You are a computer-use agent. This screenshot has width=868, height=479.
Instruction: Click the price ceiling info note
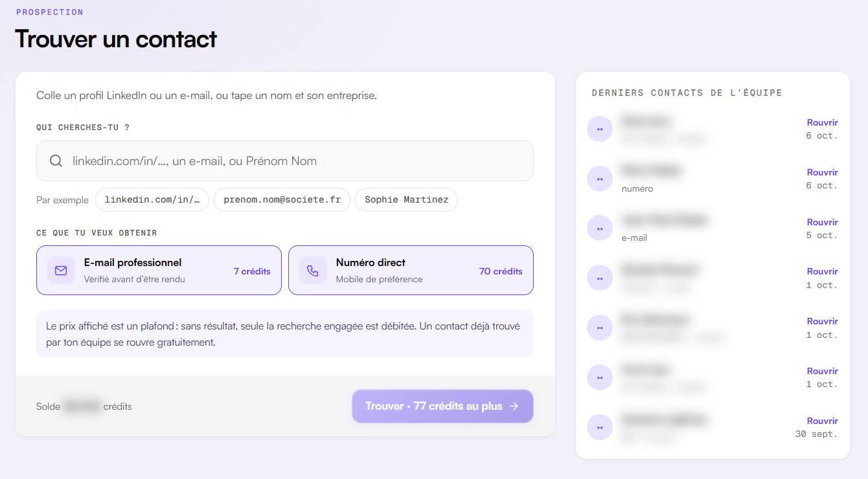tap(285, 334)
